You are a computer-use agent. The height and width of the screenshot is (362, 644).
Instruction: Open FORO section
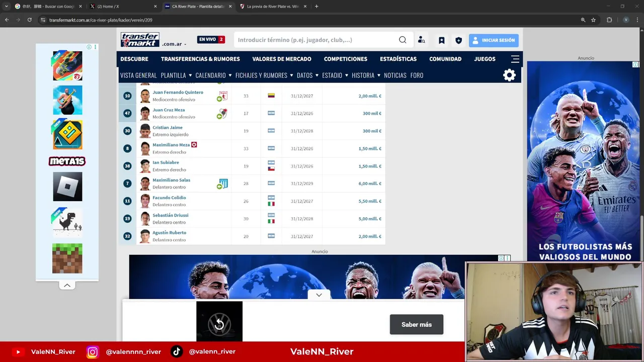pyautogui.click(x=417, y=75)
